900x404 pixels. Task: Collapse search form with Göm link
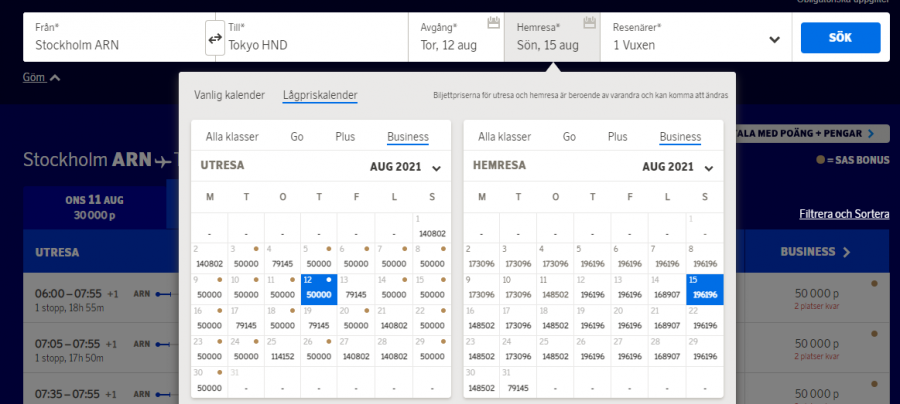tap(41, 77)
